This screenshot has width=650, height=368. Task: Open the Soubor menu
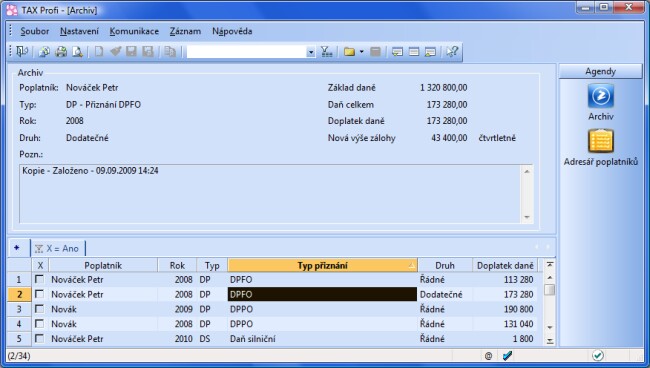(x=35, y=31)
